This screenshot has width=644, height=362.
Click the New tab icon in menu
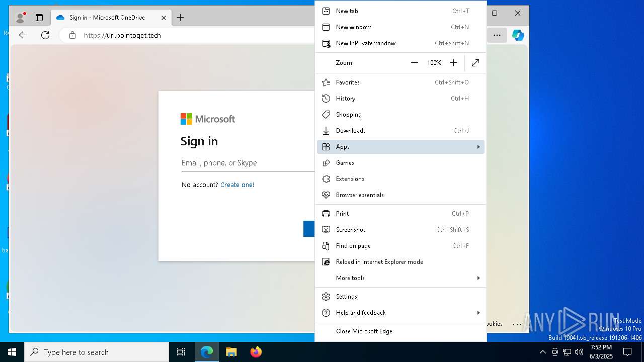(326, 11)
